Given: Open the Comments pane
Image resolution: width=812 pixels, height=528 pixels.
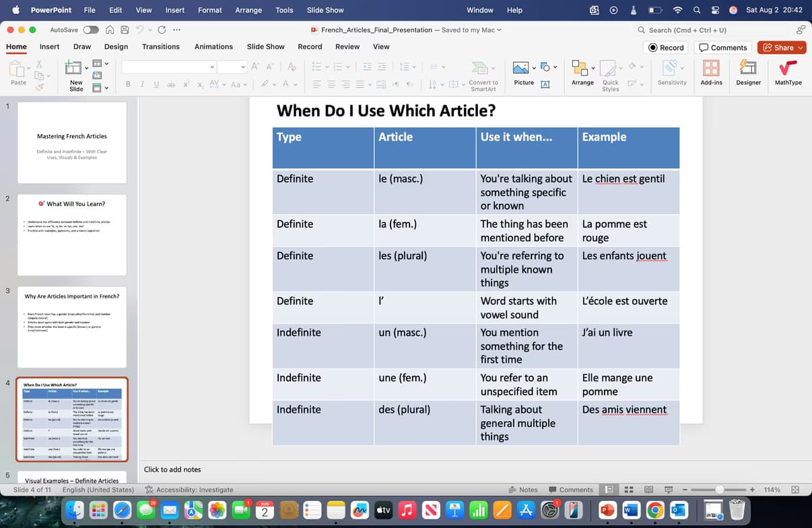Looking at the screenshot, I should point(722,47).
